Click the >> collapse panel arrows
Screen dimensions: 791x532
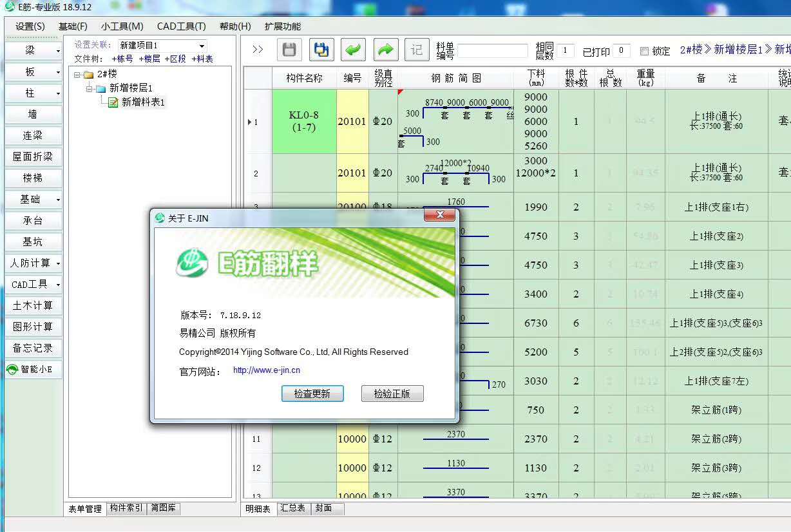258,50
